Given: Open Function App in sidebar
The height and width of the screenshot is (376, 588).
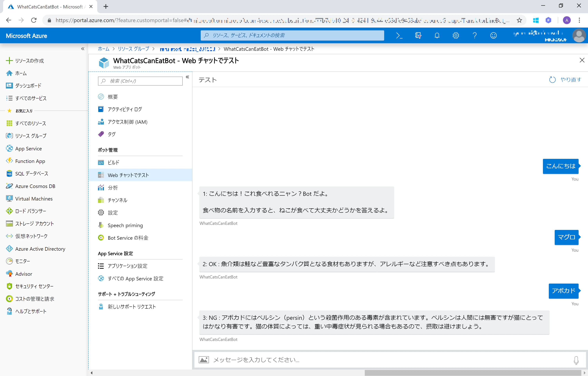Looking at the screenshot, I should coord(44,161).
